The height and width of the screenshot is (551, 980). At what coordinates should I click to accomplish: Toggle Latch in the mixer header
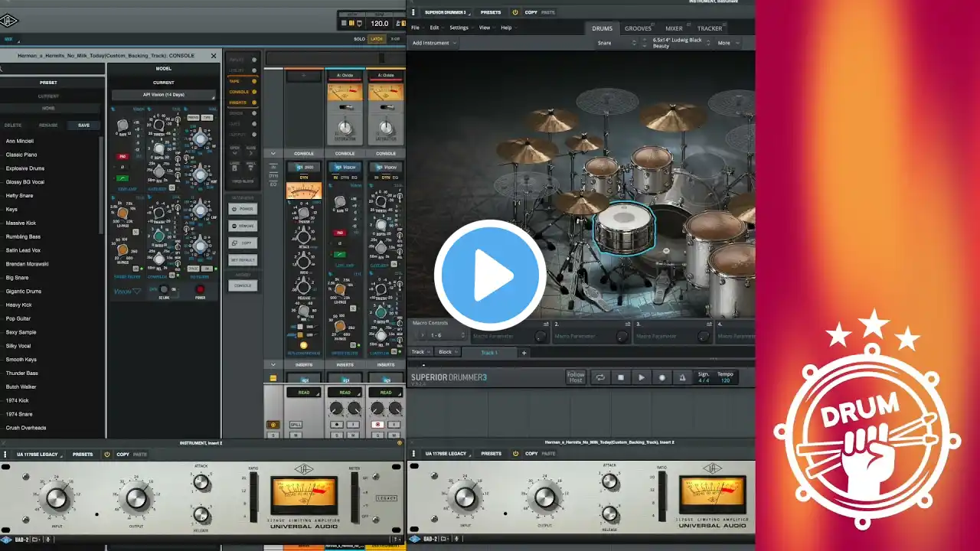[x=377, y=39]
